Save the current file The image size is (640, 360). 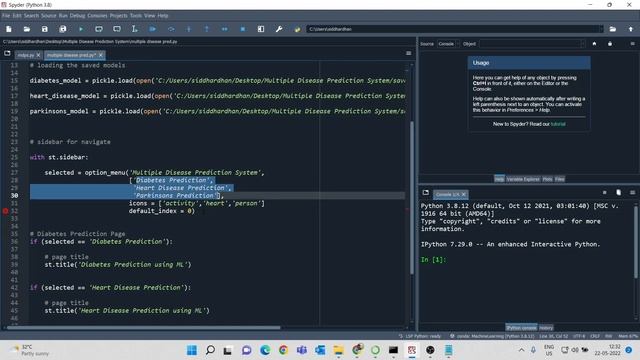pos(44,29)
